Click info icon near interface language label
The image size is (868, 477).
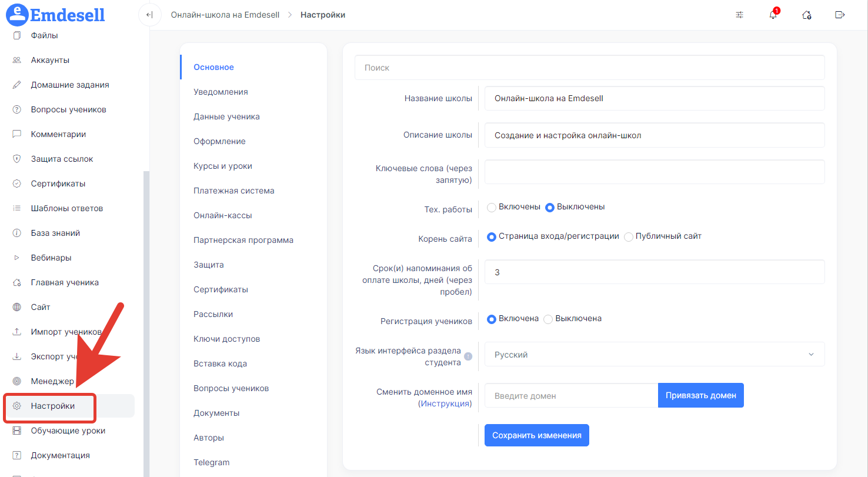pos(468,356)
